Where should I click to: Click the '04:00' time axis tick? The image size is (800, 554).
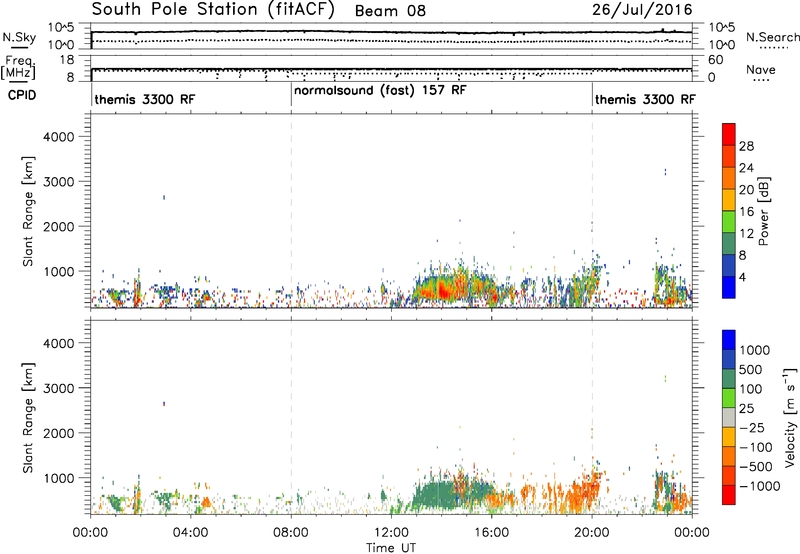[x=191, y=533]
